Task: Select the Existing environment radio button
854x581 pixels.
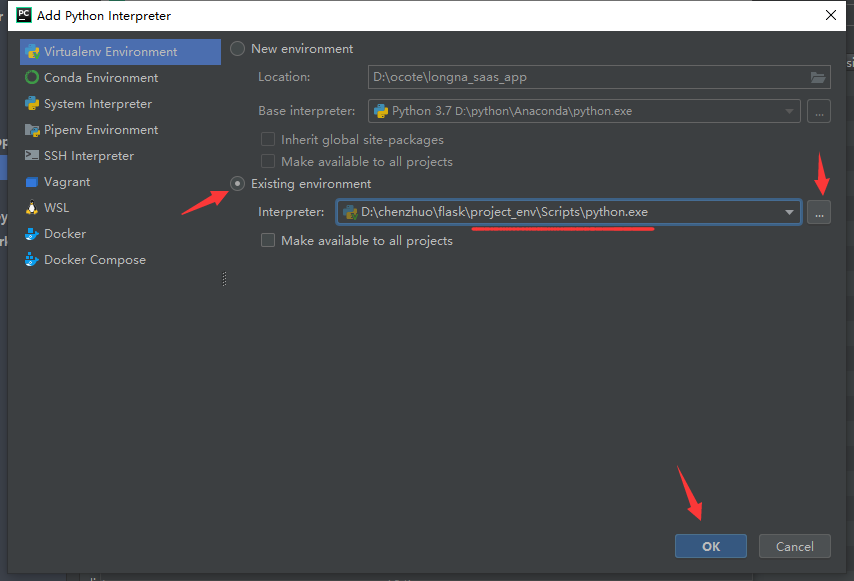Action: [238, 184]
